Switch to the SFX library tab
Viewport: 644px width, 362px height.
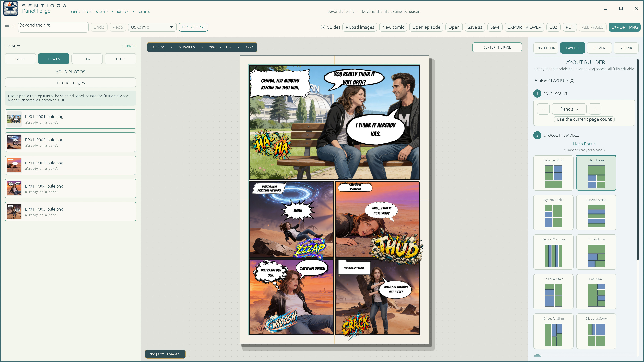(87, 59)
